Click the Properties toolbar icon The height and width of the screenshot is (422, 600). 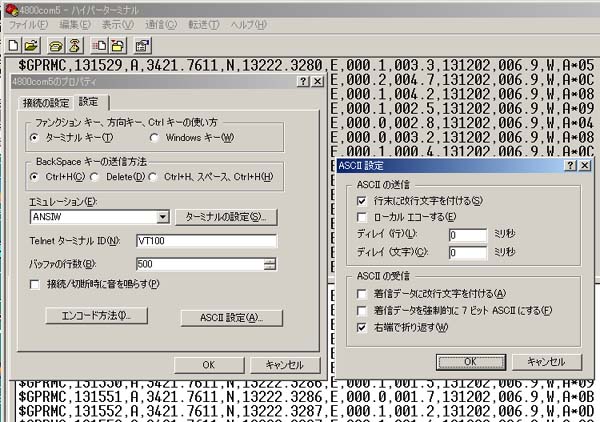142,46
